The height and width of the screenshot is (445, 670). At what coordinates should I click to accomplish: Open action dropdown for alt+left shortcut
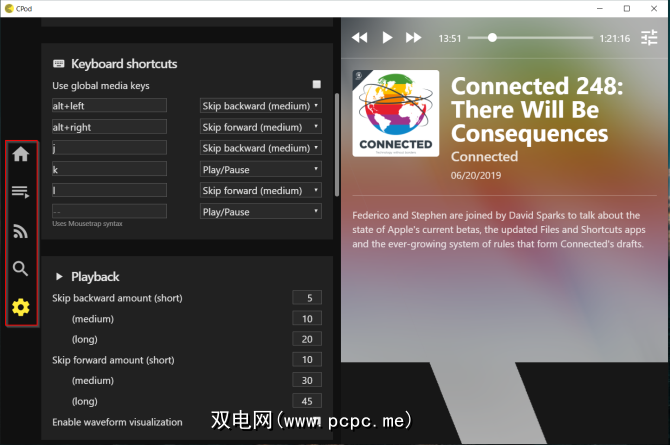(261, 106)
